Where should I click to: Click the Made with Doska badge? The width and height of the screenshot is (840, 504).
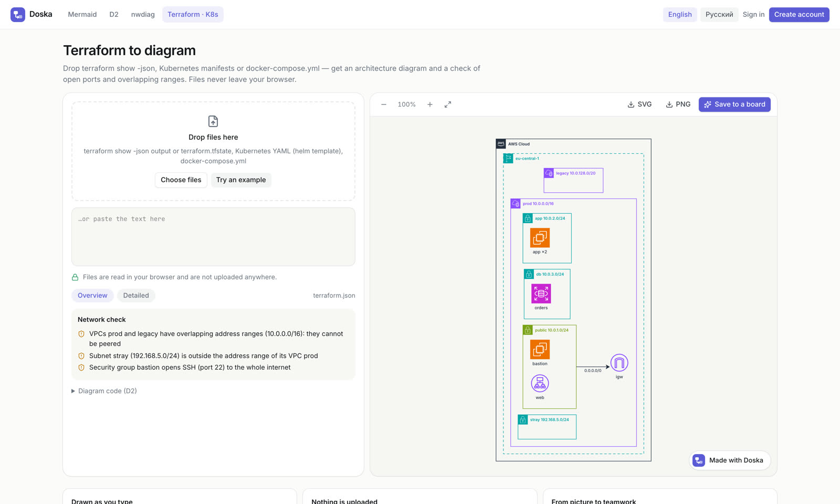pyautogui.click(x=730, y=460)
